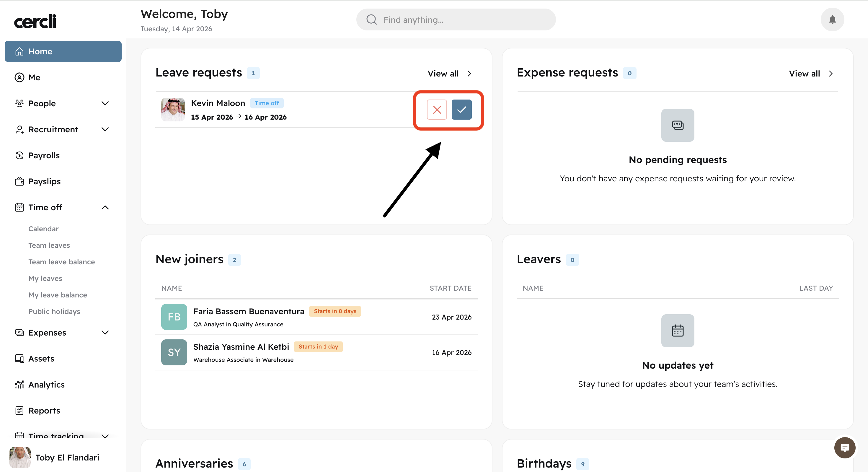
Task: Click the cercli logo
Action: click(x=35, y=21)
